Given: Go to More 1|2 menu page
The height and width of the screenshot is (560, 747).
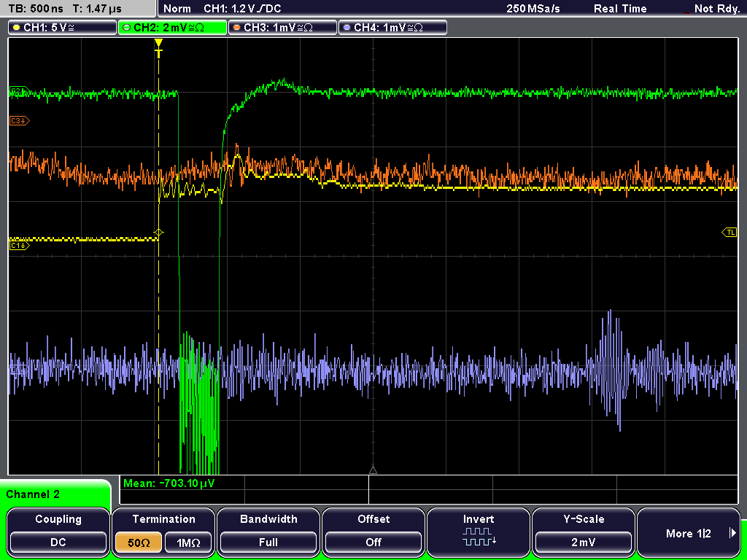Looking at the screenshot, I should coord(689,532).
